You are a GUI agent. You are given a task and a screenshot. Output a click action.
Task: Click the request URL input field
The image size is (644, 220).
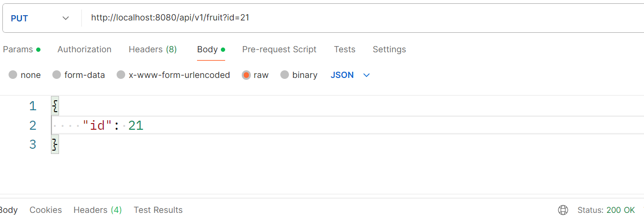pos(362,19)
